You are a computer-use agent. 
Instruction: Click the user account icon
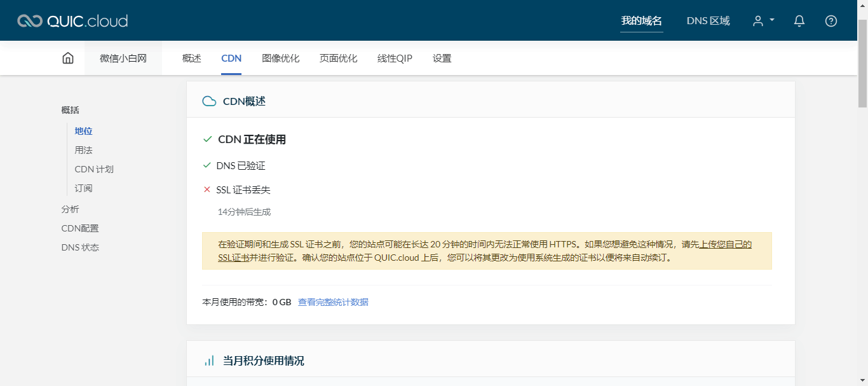(x=759, y=20)
